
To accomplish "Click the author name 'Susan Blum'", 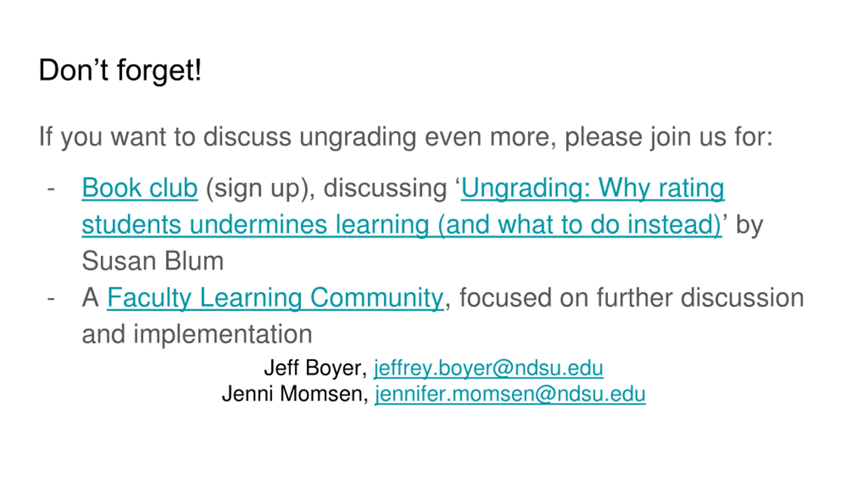I will (x=153, y=261).
